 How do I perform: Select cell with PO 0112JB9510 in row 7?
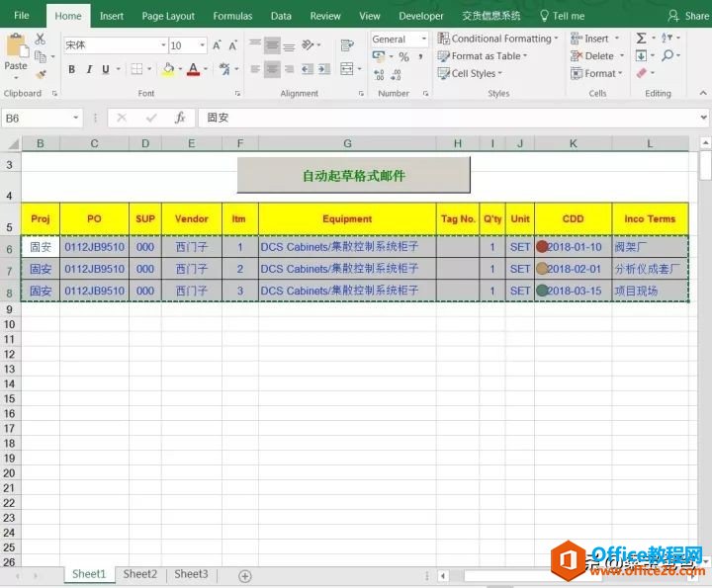coord(95,269)
